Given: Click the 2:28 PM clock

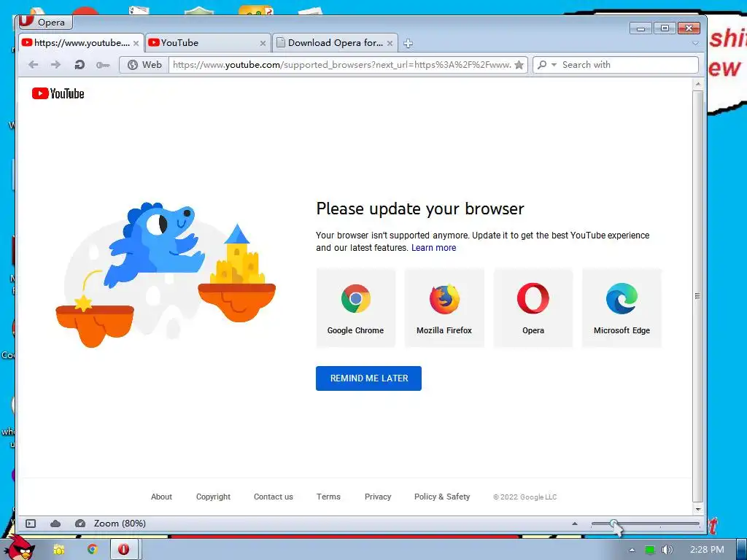Looking at the screenshot, I should point(707,550).
